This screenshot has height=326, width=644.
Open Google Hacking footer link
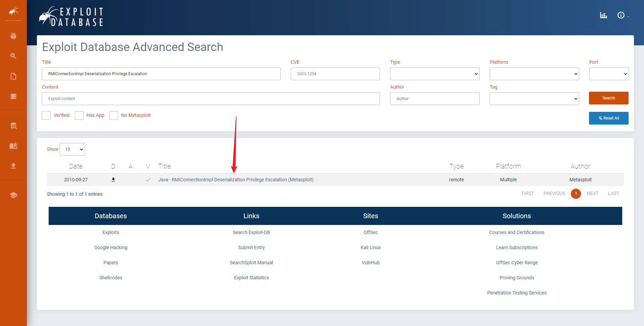111,247
